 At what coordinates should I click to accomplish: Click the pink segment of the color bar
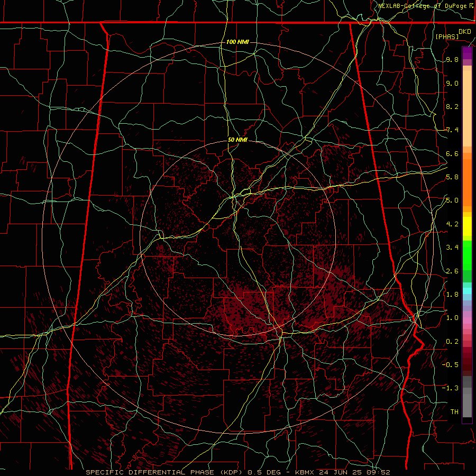[467, 321]
